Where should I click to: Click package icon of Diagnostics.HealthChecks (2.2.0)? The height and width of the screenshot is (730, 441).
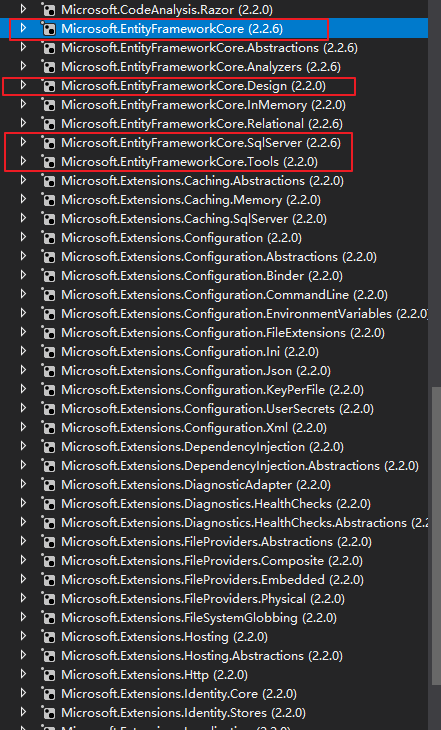pyautogui.click(x=48, y=504)
